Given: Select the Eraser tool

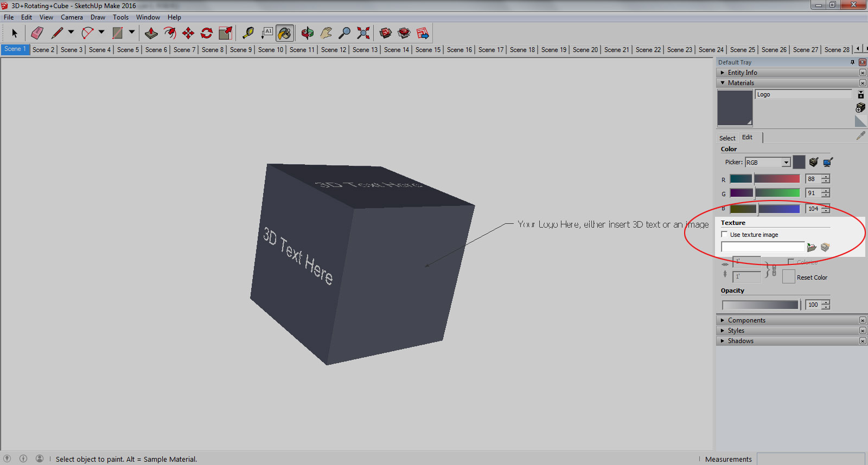Looking at the screenshot, I should tap(37, 34).
